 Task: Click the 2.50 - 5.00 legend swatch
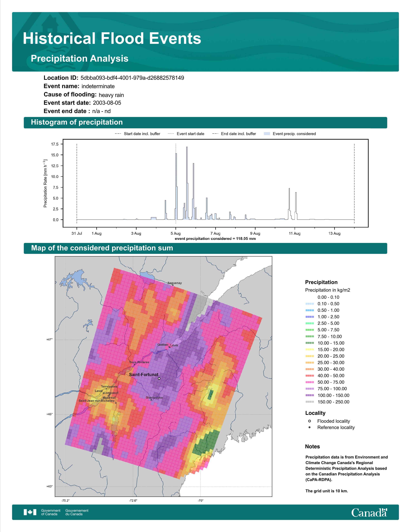309,324
